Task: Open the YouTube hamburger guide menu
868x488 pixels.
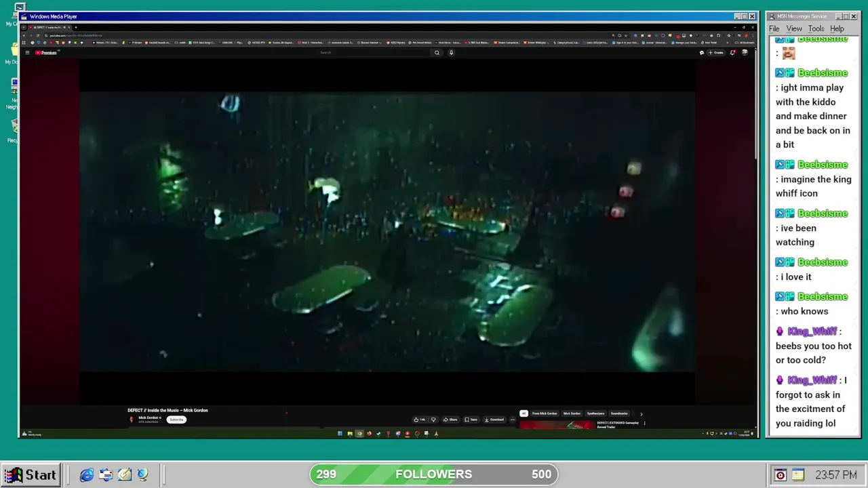Action: (x=27, y=52)
